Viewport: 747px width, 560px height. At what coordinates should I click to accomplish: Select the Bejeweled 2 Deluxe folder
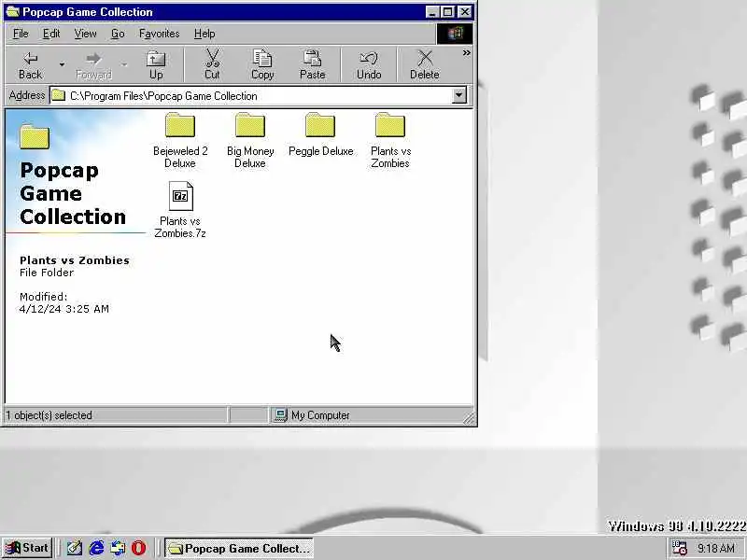[180, 141]
